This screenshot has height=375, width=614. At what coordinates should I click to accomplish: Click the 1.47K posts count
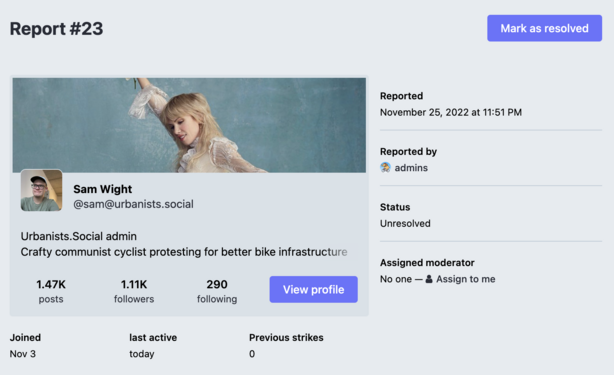tap(51, 291)
